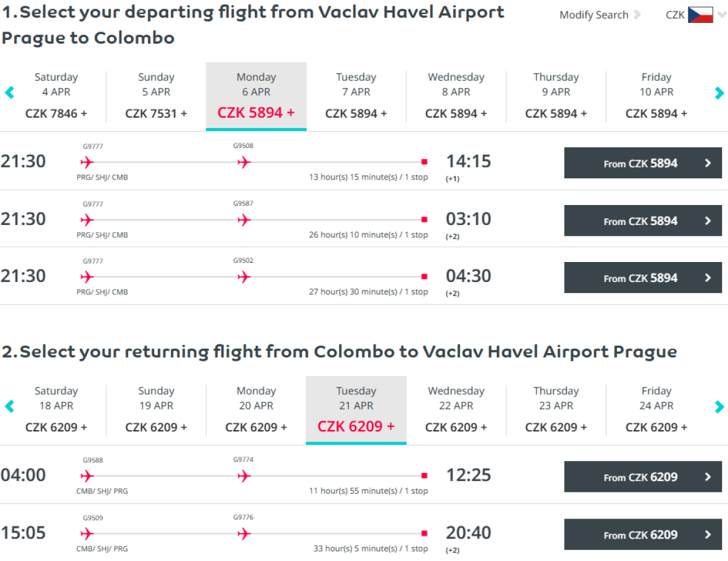Click plane icon for flight G9774
The image size is (728, 561).
point(244,476)
